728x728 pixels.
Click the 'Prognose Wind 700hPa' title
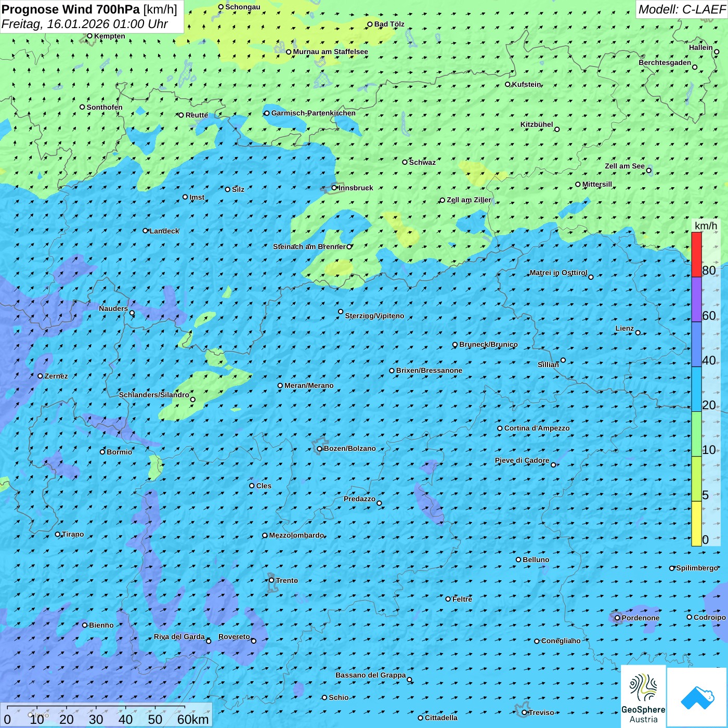(x=71, y=9)
